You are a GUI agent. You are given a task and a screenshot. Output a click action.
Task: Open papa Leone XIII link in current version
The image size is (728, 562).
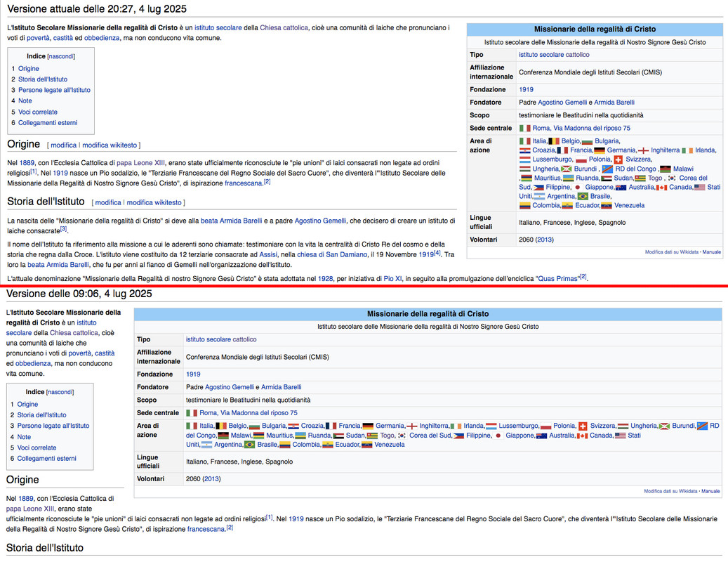[x=140, y=163]
